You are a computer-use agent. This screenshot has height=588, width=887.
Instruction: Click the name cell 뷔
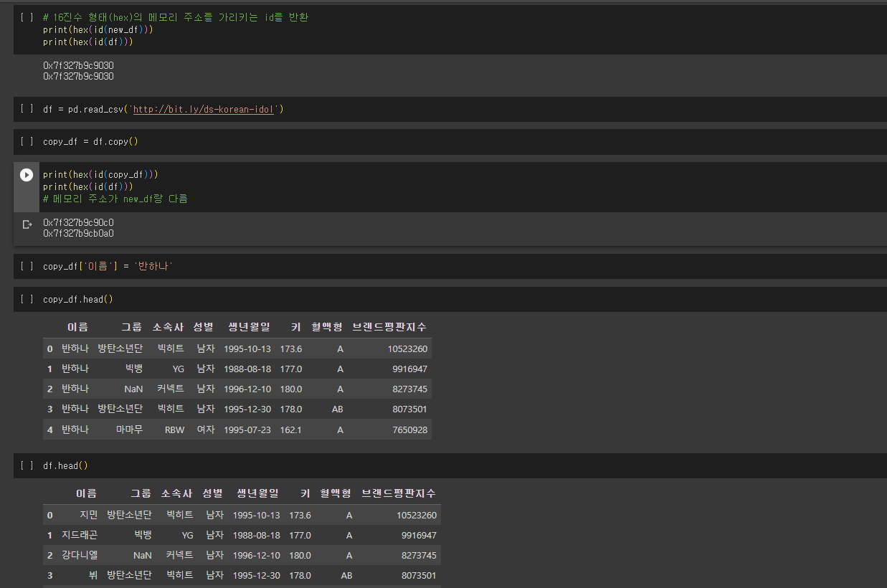click(93, 575)
